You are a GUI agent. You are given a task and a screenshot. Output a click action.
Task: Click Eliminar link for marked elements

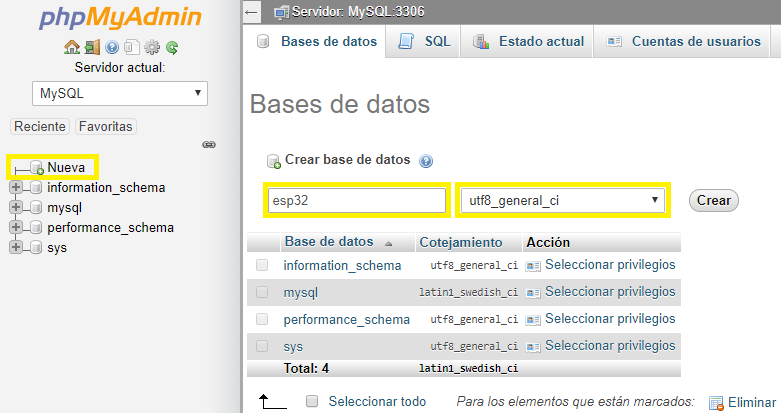[x=752, y=403]
